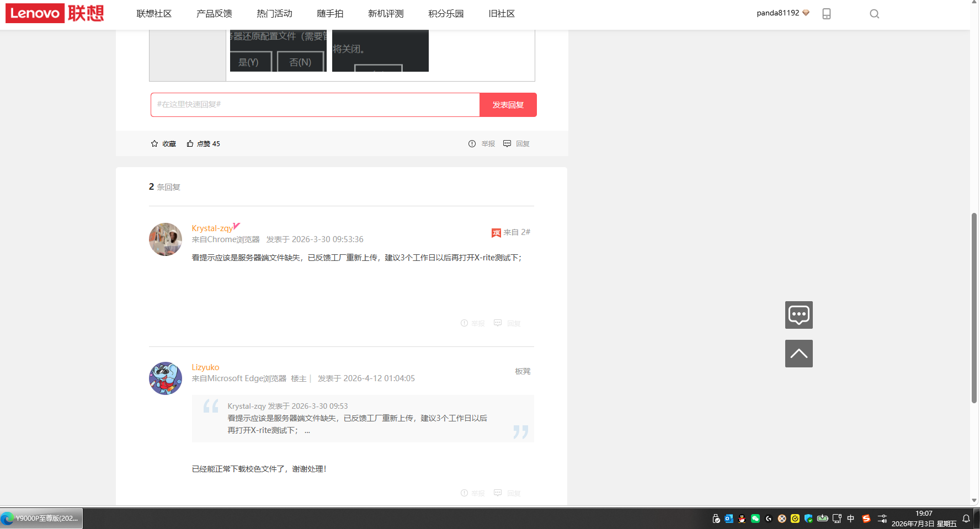Click the report icon under Lizyuko's reply
The width and height of the screenshot is (980, 529).
pyautogui.click(x=464, y=493)
